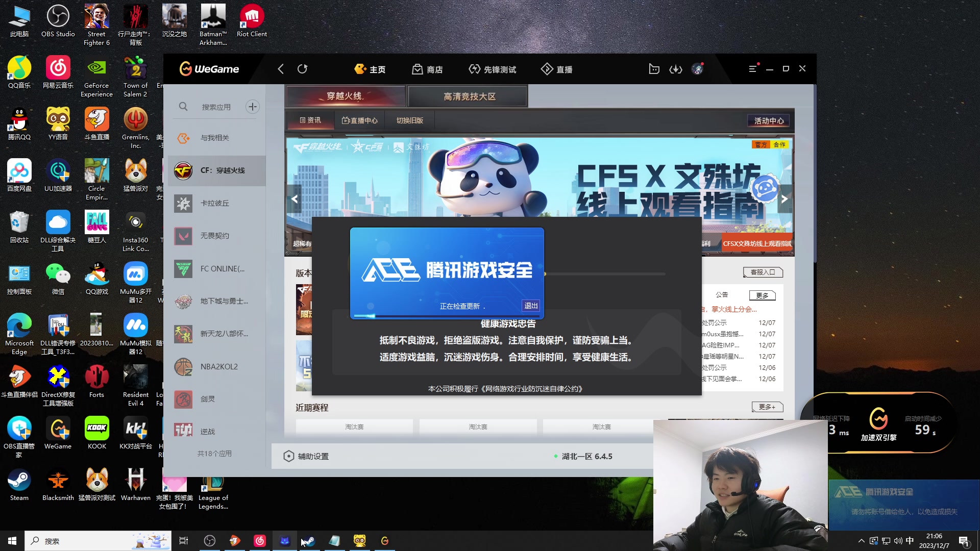The height and width of the screenshot is (551, 980).
Task: Click 更多+ beside 近期赛程
Action: click(767, 407)
